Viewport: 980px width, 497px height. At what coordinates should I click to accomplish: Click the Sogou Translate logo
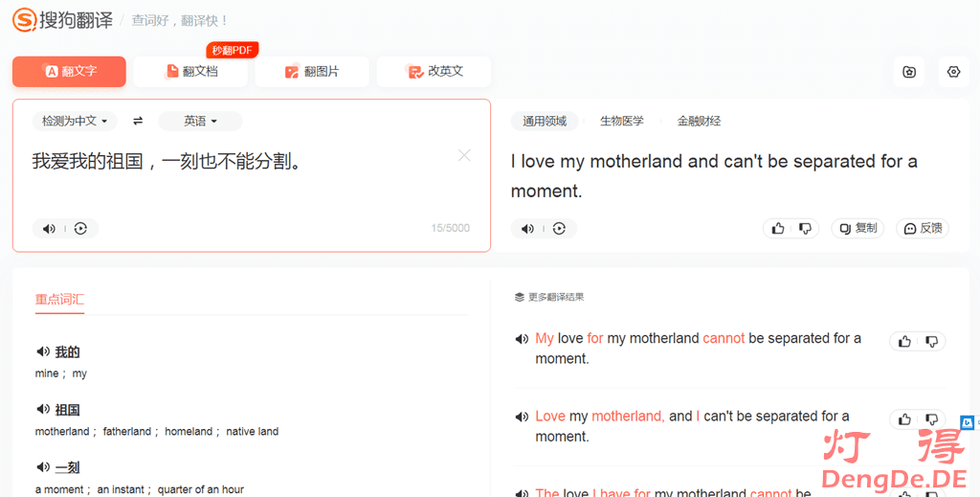(62, 19)
